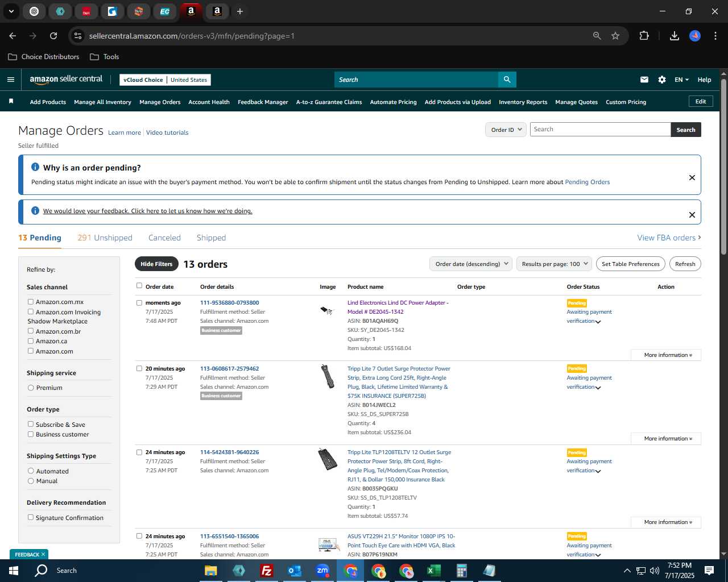Click Tripp Lite 7 Outlet surge protector thumbnail
728x582 pixels.
click(x=328, y=376)
